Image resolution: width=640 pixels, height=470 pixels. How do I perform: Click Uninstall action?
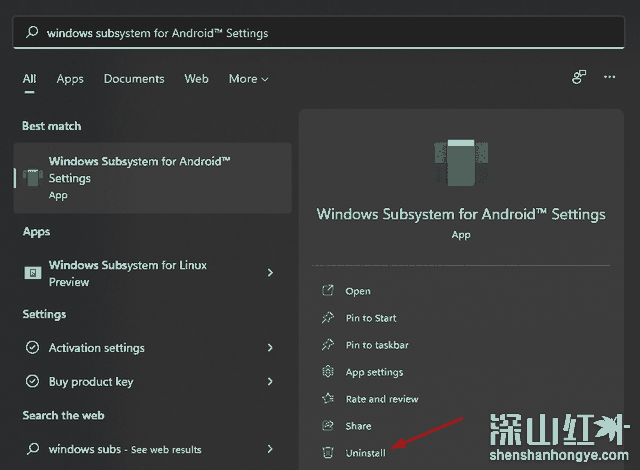pyautogui.click(x=366, y=453)
